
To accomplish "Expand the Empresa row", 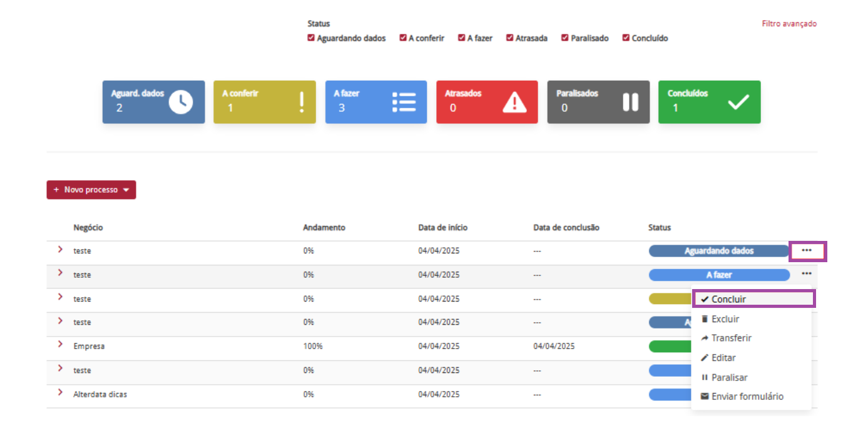I will [x=60, y=345].
